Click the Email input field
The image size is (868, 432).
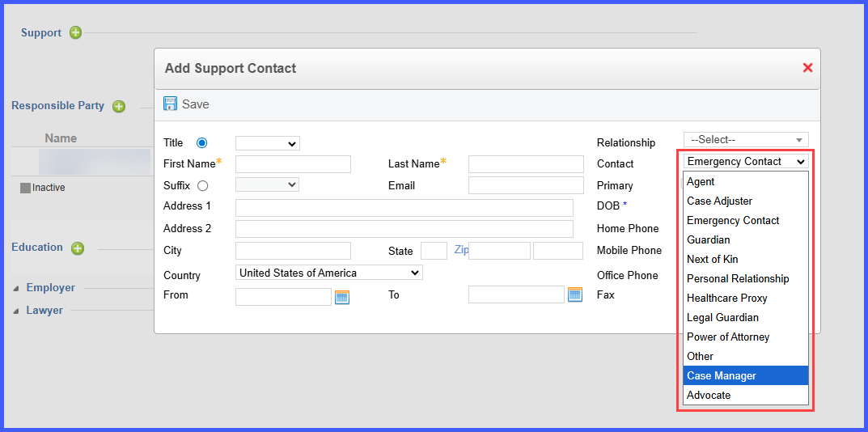point(526,185)
